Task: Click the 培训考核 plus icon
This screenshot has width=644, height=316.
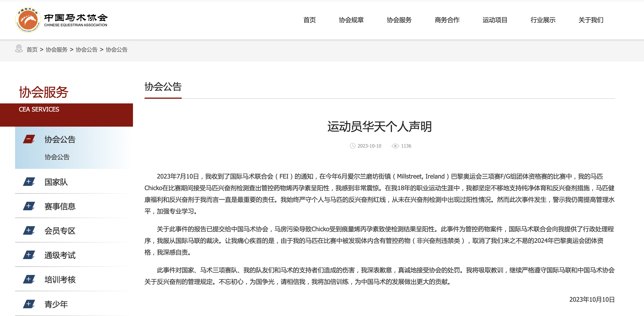Action: click(x=29, y=279)
